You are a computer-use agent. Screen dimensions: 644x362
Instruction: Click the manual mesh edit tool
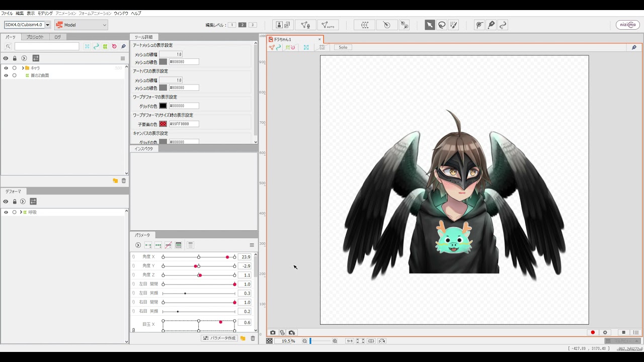coord(305,25)
